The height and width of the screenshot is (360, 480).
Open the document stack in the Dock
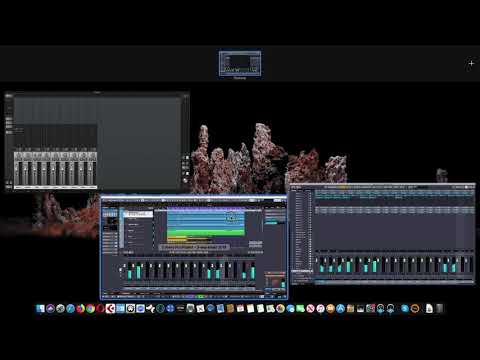coord(429,309)
